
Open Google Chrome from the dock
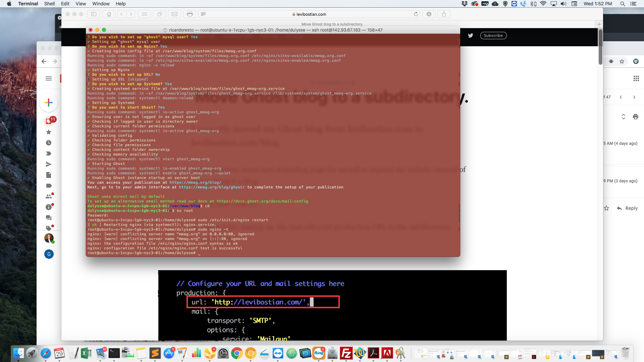237,353
